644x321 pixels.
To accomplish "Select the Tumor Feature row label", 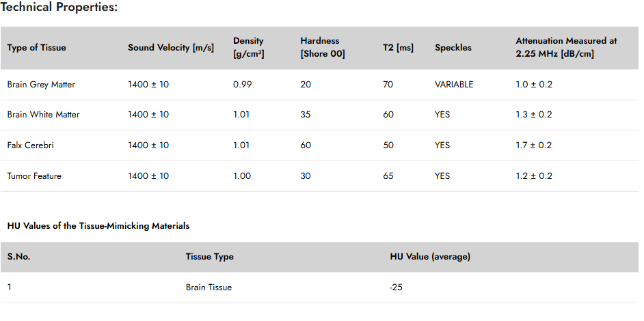I will click(x=34, y=176).
